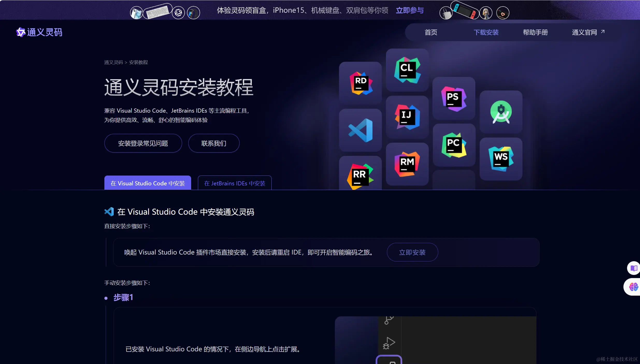Click the floating colorful brain assistant icon

pos(634,287)
